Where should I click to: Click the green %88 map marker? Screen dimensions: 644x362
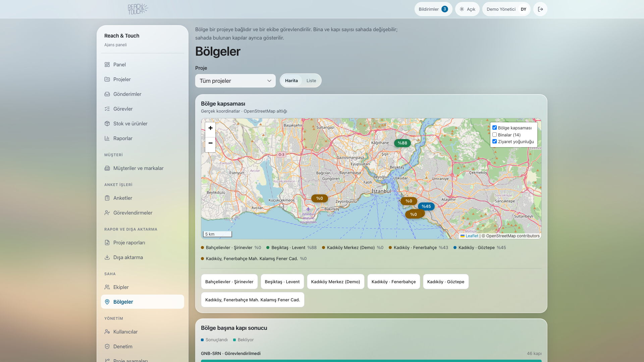(402, 143)
